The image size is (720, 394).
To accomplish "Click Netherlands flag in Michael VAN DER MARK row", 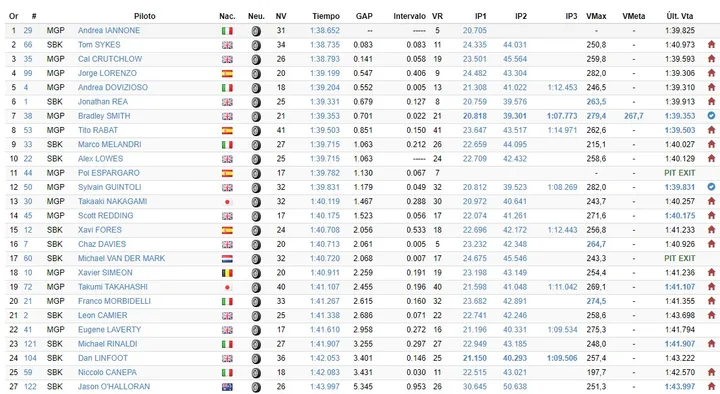I will pos(227,259).
